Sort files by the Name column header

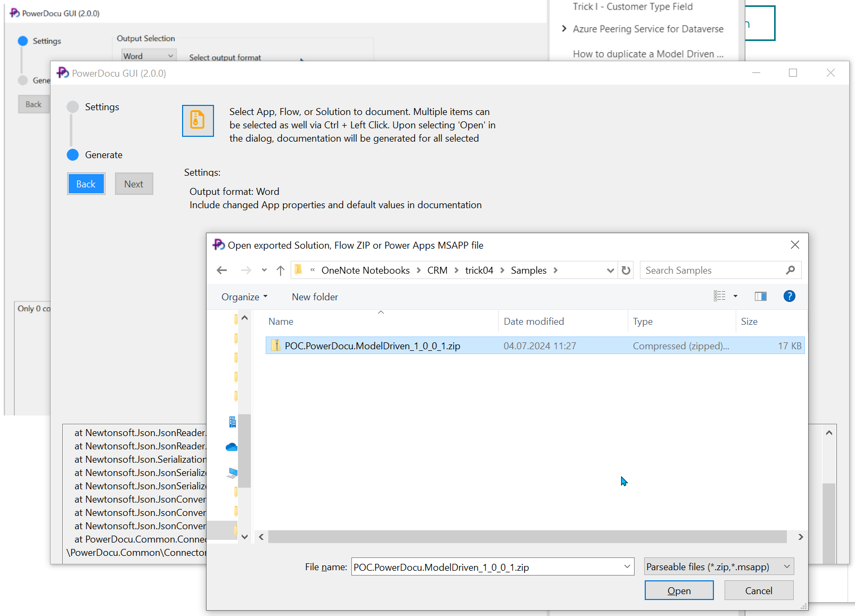coord(381,322)
